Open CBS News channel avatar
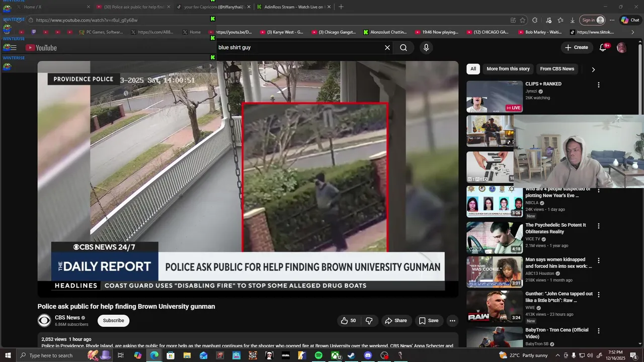The width and height of the screenshot is (644, 362). tap(44, 321)
